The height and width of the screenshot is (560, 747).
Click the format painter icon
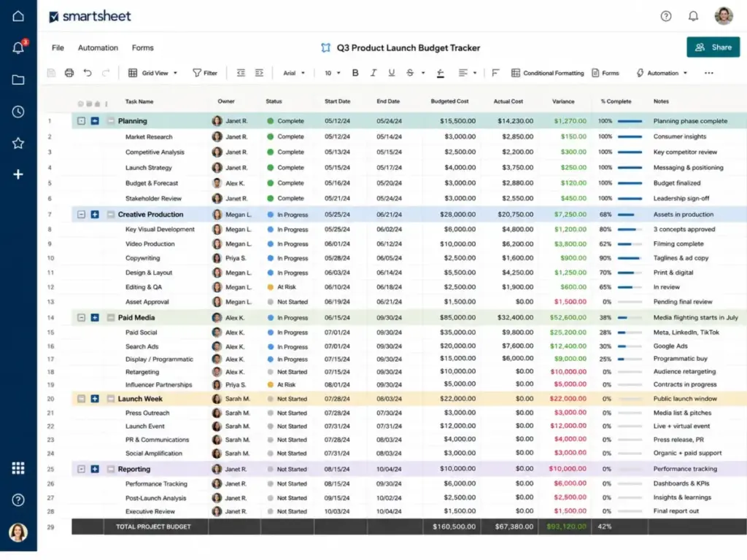click(x=495, y=73)
